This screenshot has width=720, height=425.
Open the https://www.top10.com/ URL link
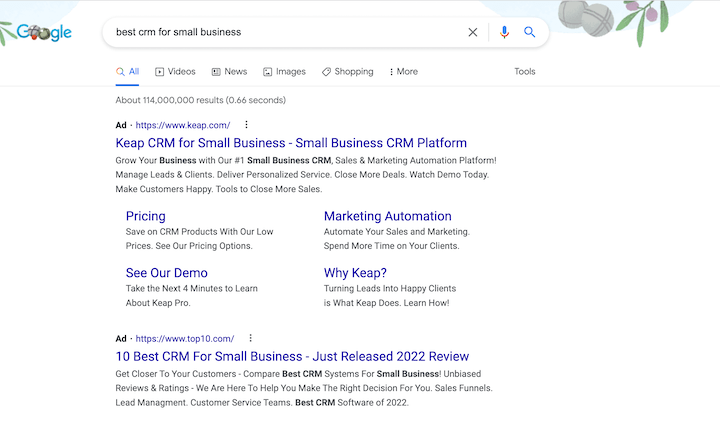click(x=185, y=339)
